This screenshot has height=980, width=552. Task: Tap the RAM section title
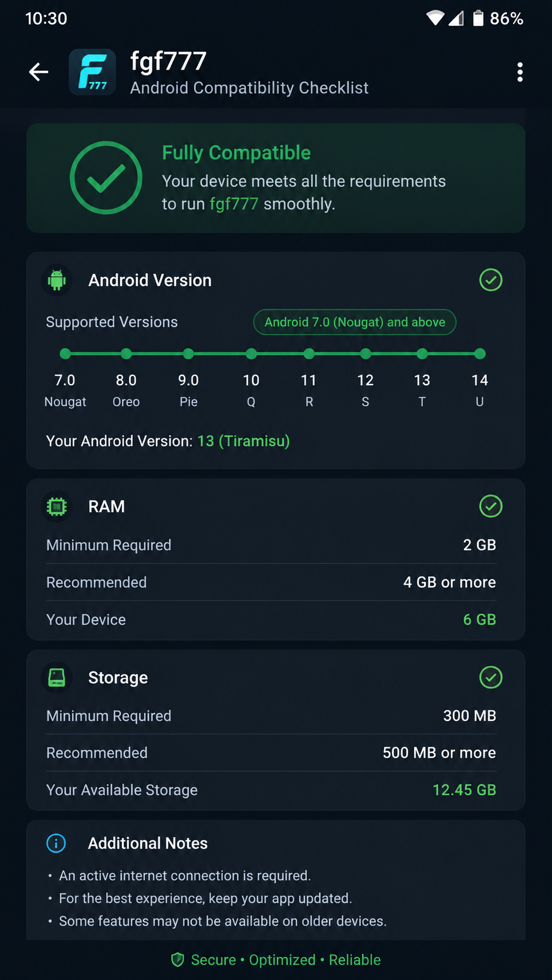[106, 506]
